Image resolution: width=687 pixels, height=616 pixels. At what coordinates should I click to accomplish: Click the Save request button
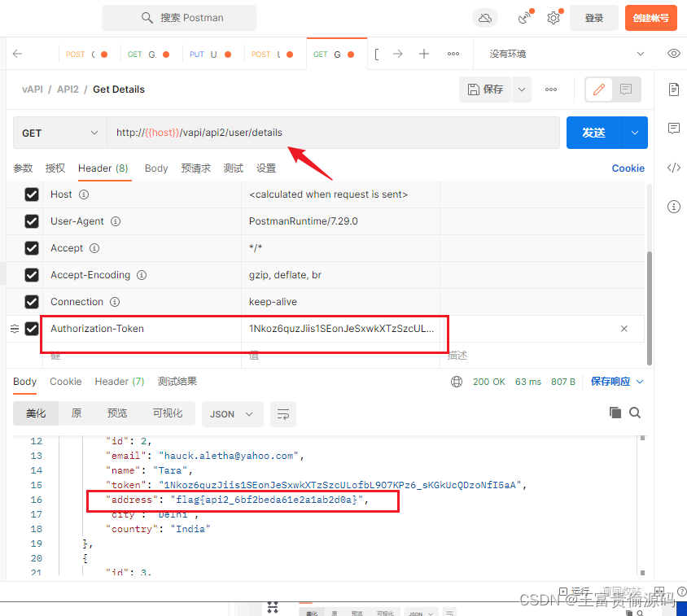pos(485,90)
